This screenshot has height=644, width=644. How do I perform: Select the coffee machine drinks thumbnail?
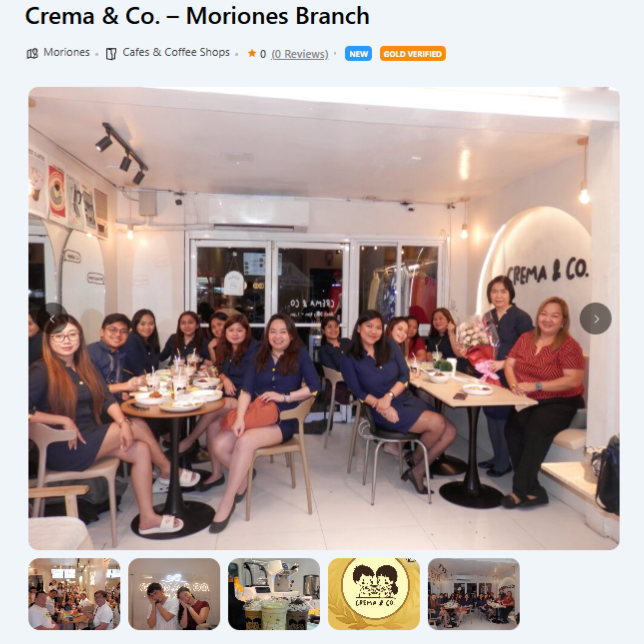tap(274, 594)
